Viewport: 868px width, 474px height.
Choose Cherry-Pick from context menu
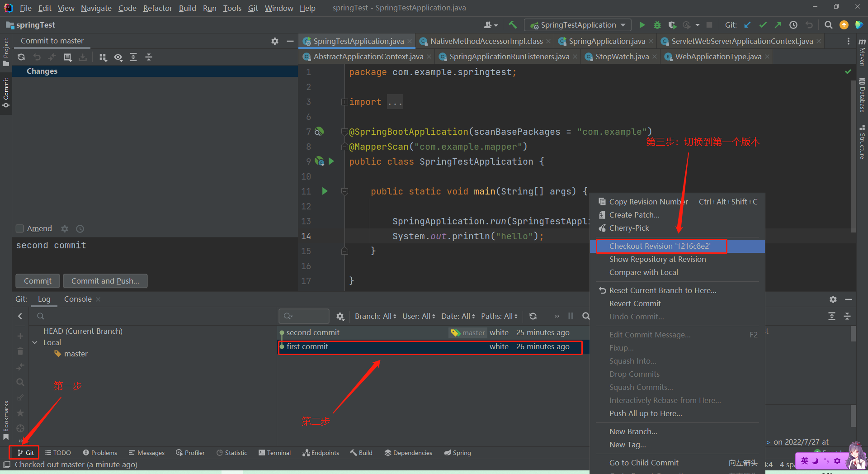pos(677,228)
